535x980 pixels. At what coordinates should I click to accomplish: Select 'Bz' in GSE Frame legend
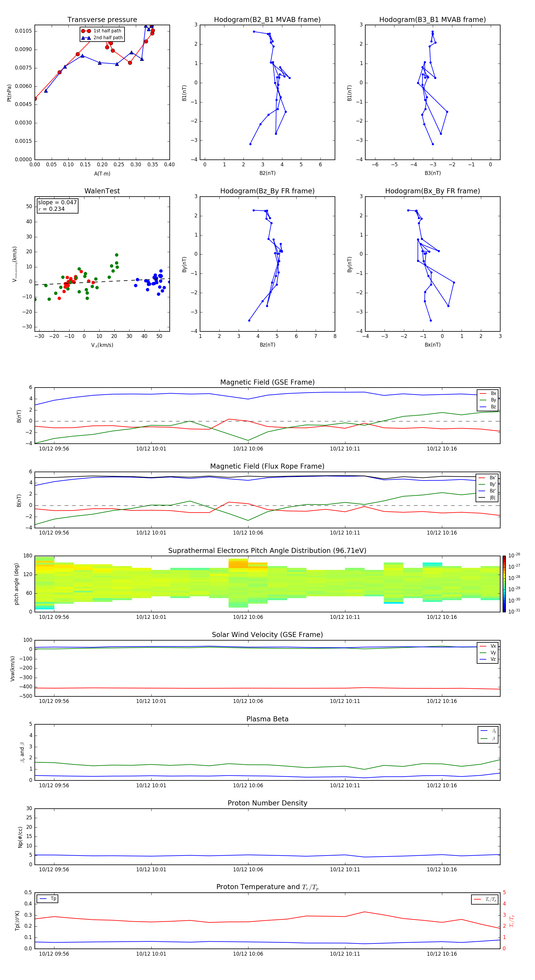coord(488,407)
